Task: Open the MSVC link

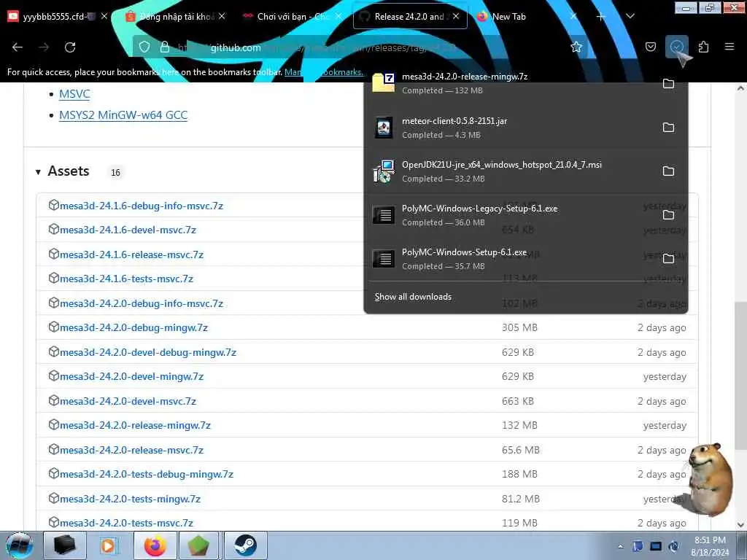Action: (74, 94)
